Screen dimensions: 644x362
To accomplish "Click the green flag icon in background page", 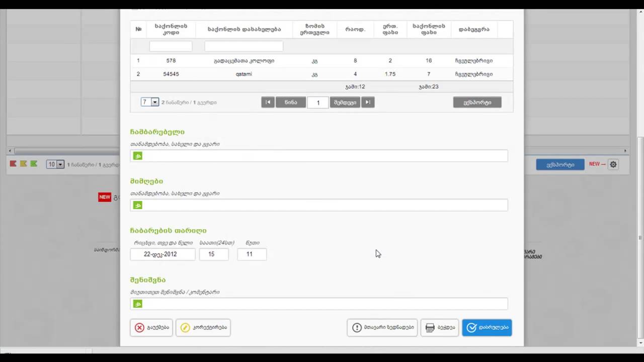I will [x=34, y=164].
